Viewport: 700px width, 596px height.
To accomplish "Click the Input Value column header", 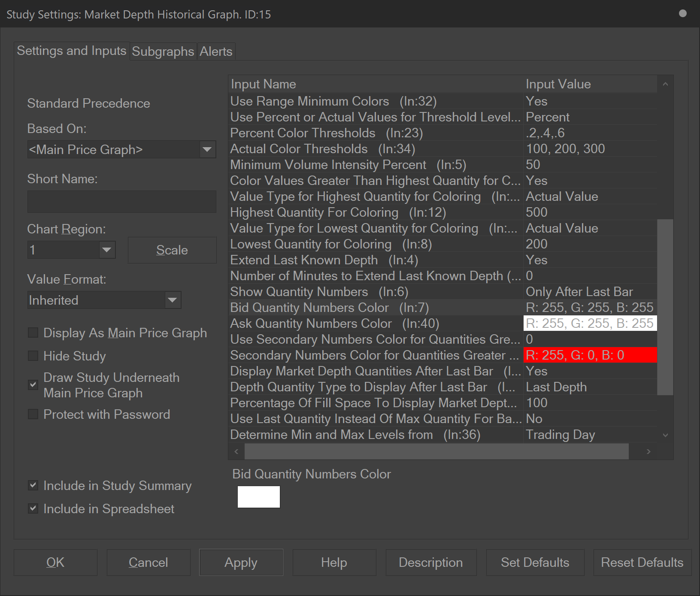I will (x=590, y=84).
